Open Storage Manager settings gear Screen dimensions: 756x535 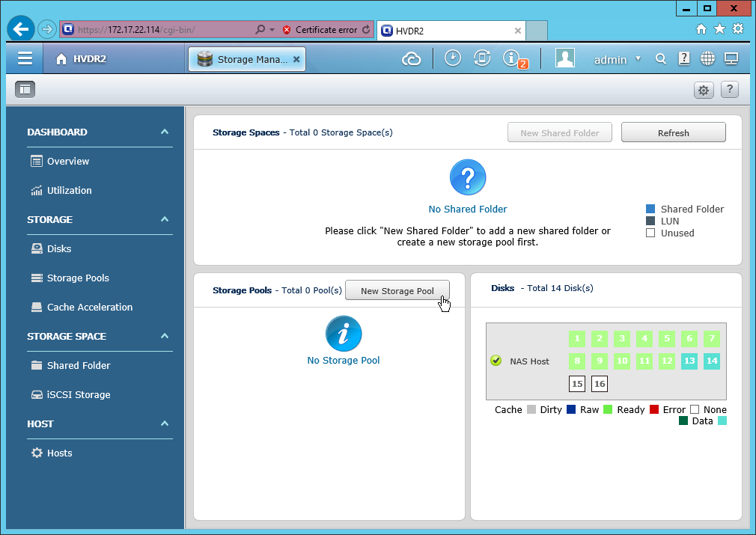click(x=704, y=90)
